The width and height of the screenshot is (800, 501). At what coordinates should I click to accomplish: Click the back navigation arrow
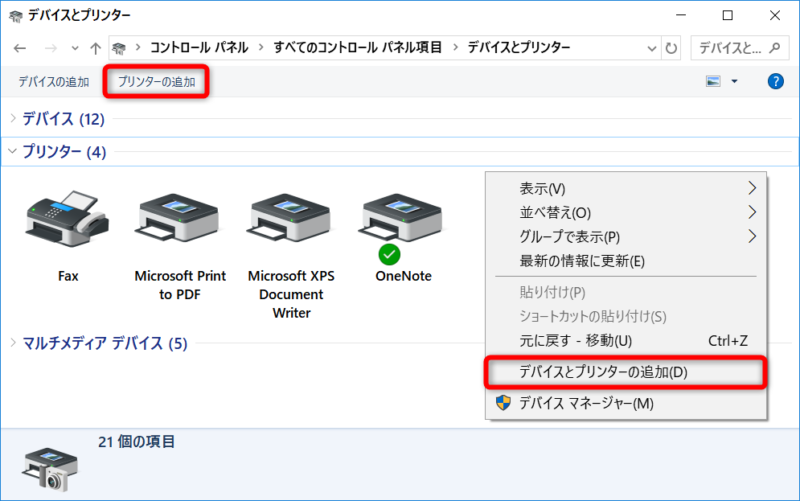pyautogui.click(x=20, y=47)
